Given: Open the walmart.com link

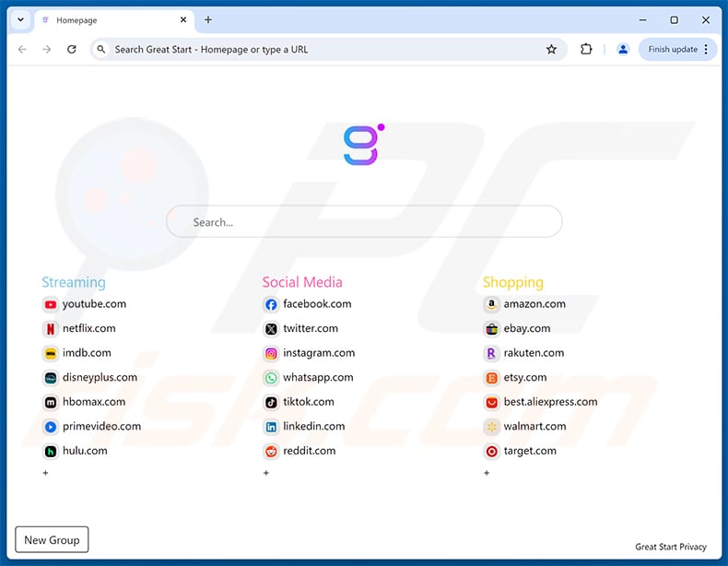Looking at the screenshot, I should tap(534, 426).
